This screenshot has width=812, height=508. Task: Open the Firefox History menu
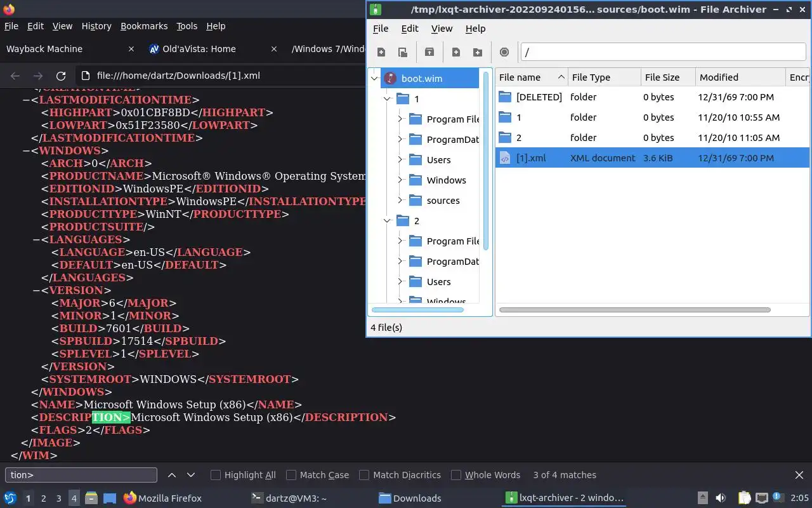click(x=96, y=26)
